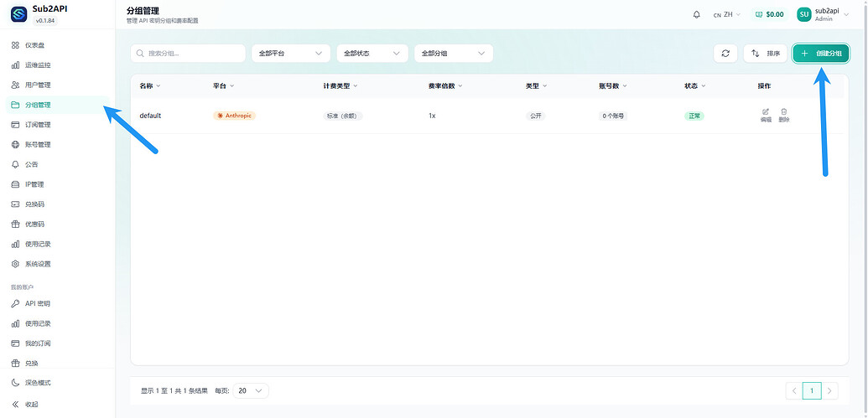Go to the previous page arrow

[794, 391]
